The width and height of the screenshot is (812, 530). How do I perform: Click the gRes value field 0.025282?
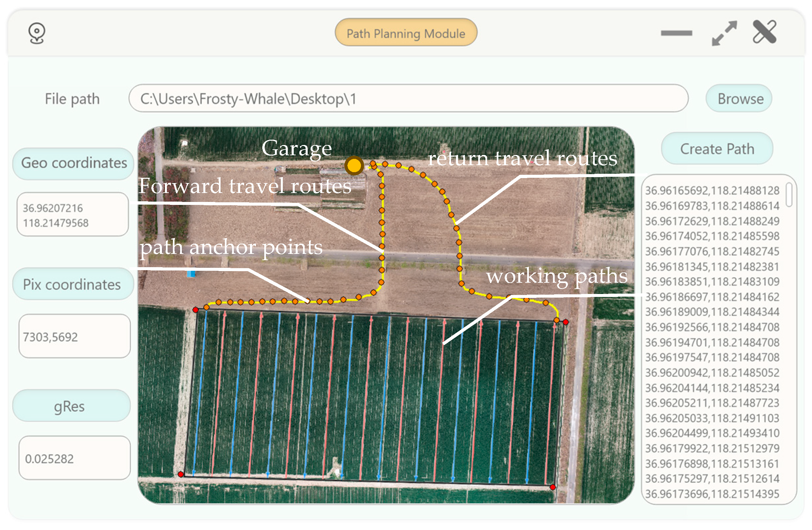75,458
